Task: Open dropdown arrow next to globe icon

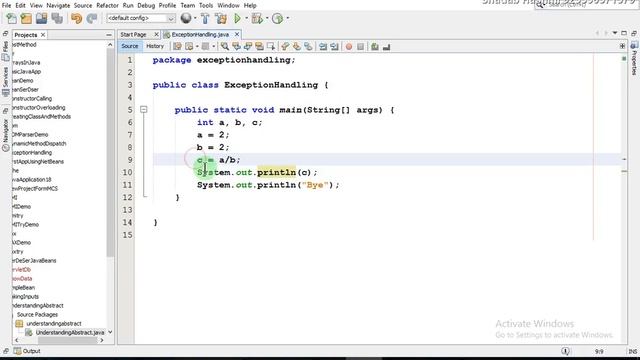Action: (x=195, y=18)
